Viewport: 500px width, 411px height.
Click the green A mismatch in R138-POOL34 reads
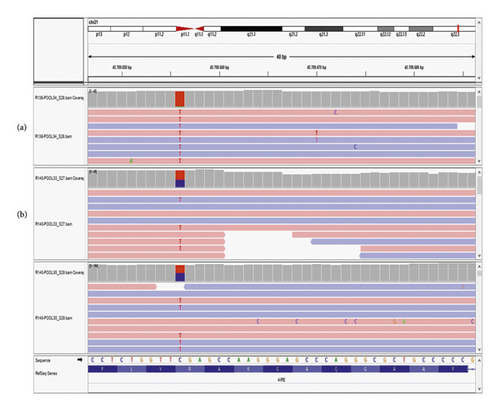coord(131,161)
